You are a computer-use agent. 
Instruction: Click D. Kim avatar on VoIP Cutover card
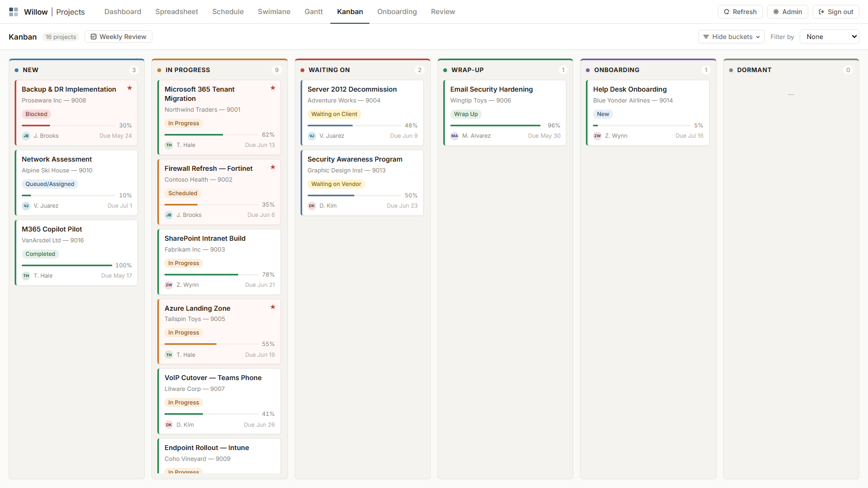click(x=169, y=425)
